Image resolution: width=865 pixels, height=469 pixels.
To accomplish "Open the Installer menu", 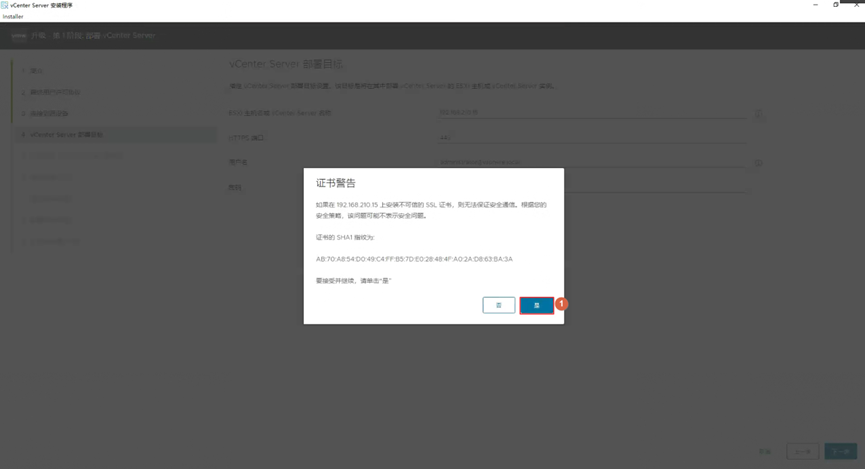I will click(13, 17).
